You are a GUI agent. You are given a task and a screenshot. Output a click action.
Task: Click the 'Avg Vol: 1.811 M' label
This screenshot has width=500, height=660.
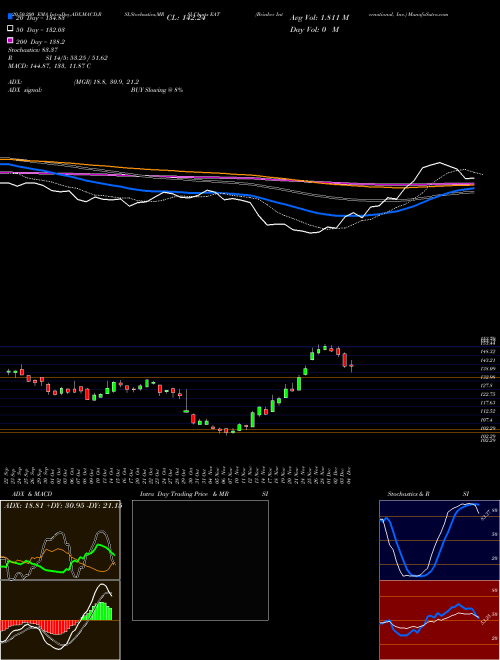[x=319, y=18]
